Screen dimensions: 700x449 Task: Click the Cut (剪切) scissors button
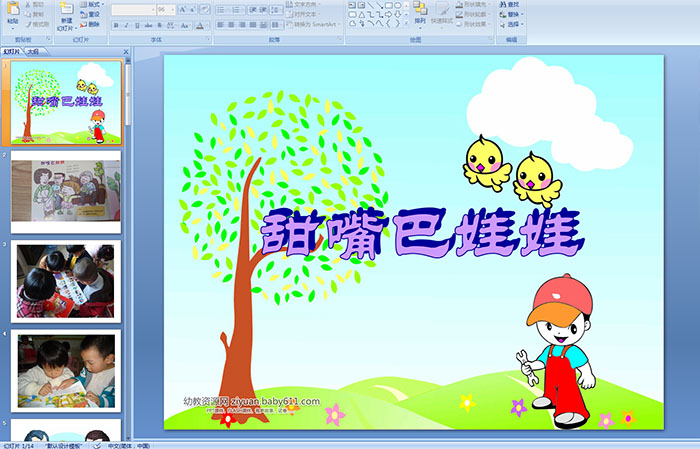point(34,4)
